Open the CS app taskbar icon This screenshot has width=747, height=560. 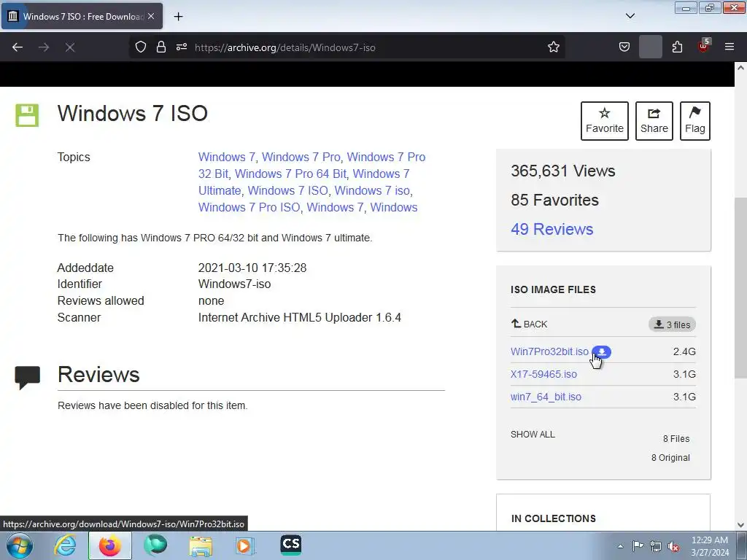click(290, 545)
